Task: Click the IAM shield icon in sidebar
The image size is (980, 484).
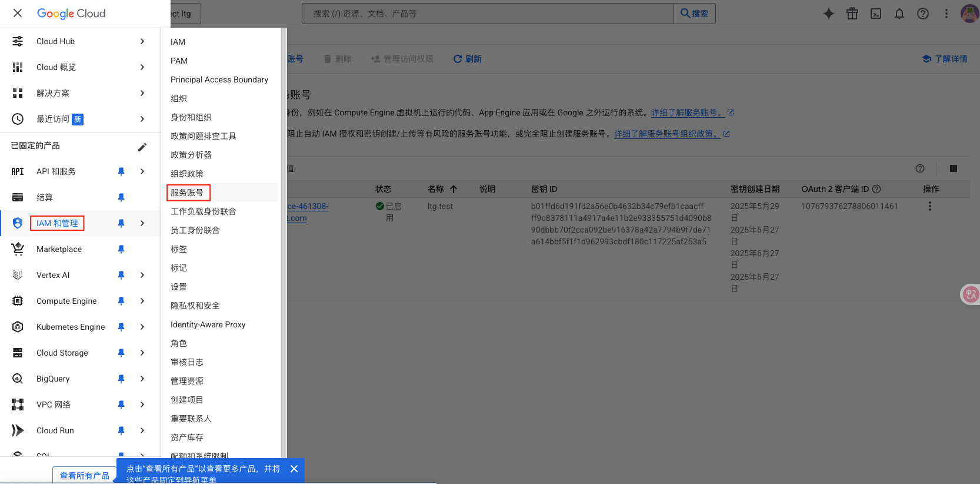Action: point(18,223)
